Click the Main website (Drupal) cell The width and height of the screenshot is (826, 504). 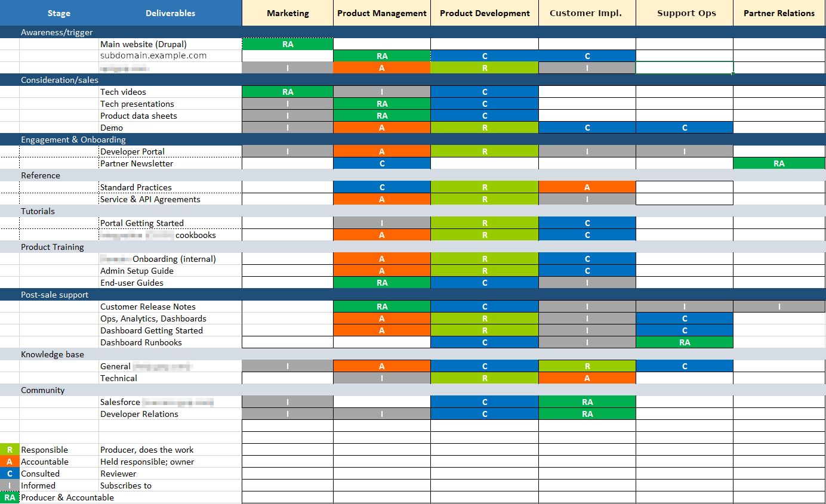pyautogui.click(x=170, y=44)
